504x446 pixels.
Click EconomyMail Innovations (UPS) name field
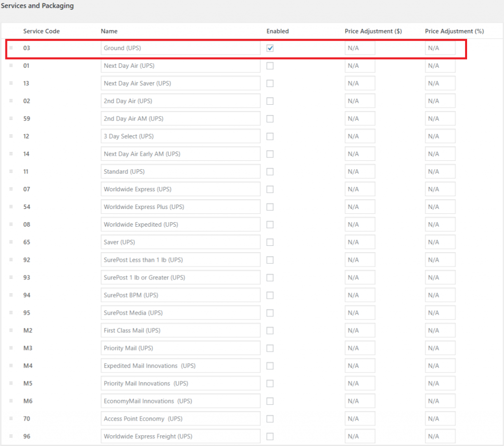180,401
